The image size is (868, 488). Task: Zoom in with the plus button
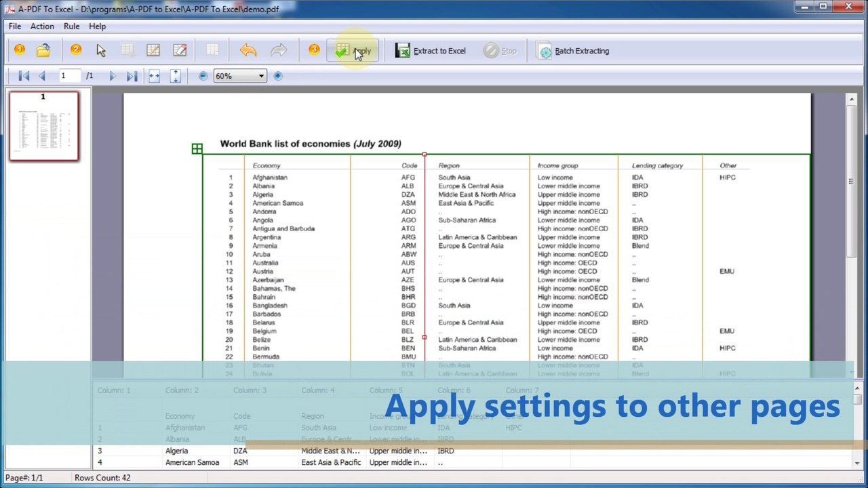(x=278, y=76)
